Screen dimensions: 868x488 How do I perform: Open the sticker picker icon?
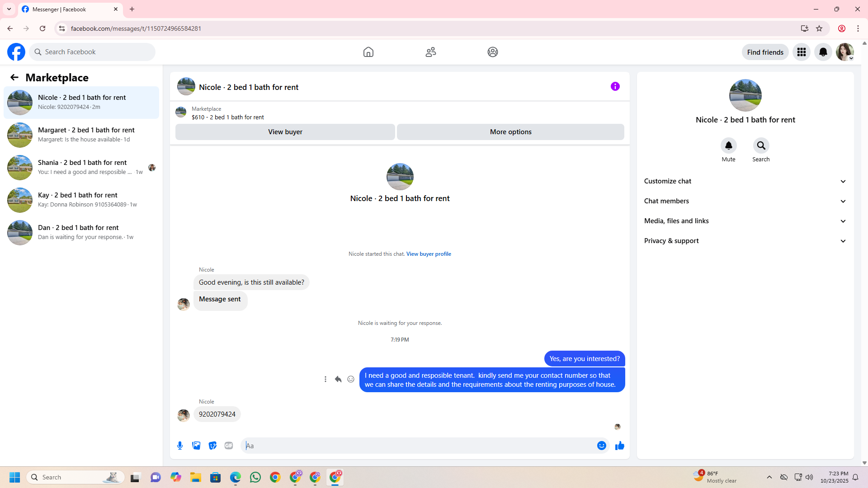pos(212,446)
